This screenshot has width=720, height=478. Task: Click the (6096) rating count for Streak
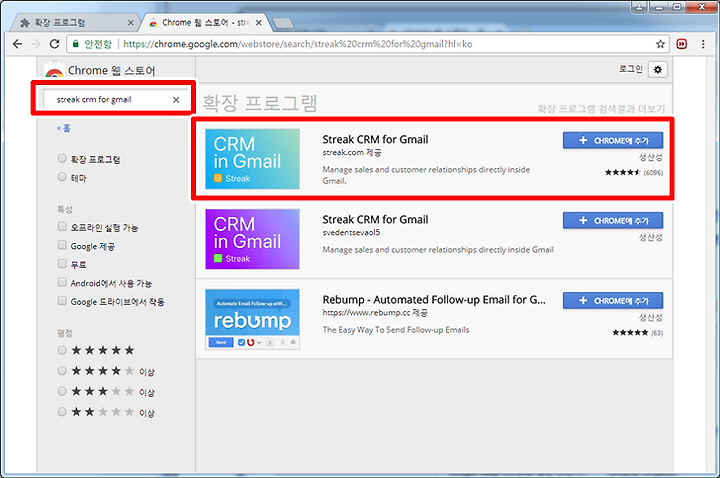tap(653, 173)
